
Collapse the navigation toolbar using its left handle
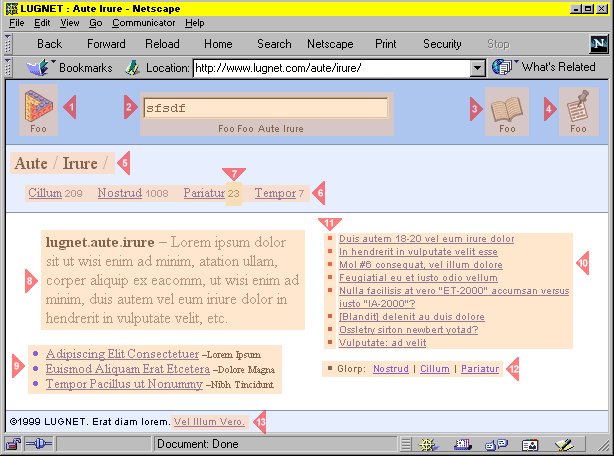[x=8, y=44]
